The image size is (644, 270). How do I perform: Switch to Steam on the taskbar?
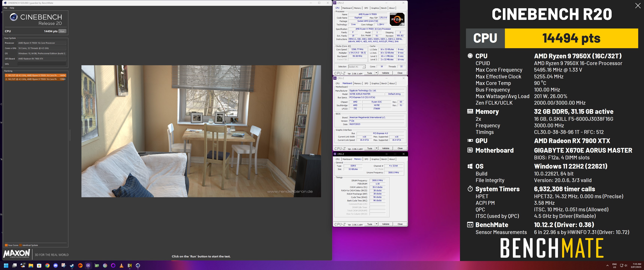72,265
